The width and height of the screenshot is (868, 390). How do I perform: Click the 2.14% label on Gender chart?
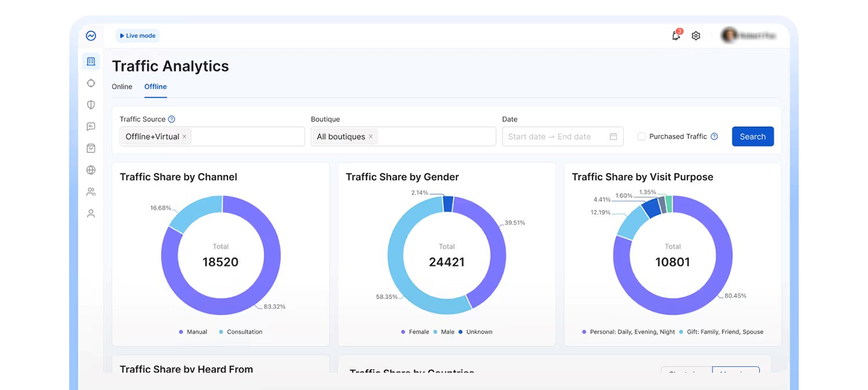point(420,193)
